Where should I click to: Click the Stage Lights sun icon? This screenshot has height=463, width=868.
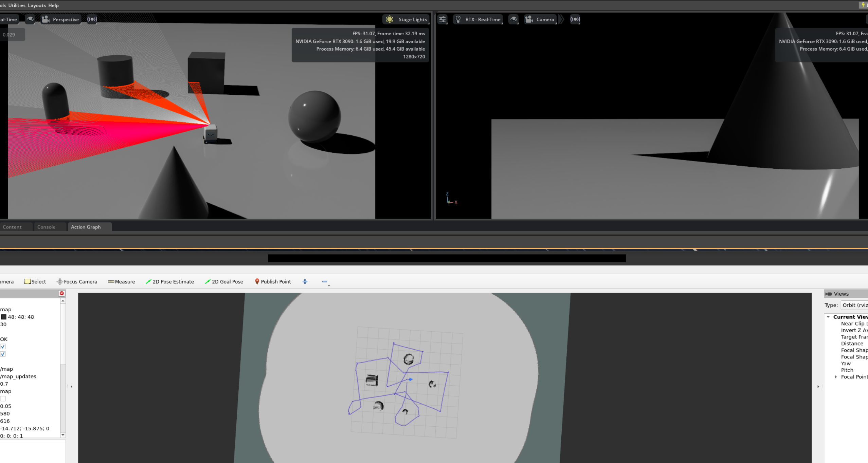click(390, 19)
